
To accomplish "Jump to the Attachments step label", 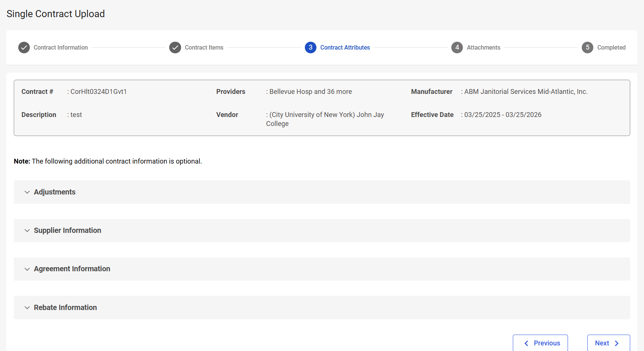I will pos(483,48).
